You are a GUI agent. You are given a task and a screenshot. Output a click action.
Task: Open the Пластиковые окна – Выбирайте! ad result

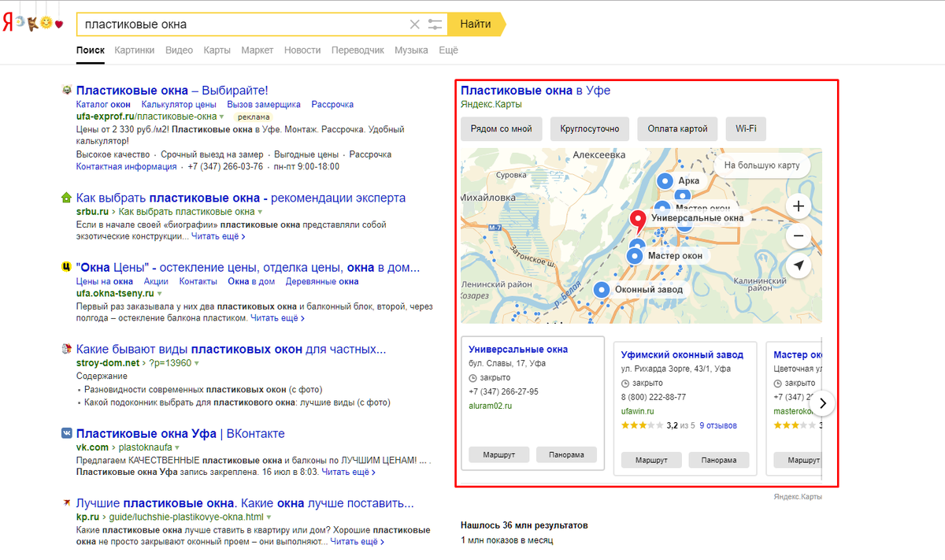tap(172, 91)
